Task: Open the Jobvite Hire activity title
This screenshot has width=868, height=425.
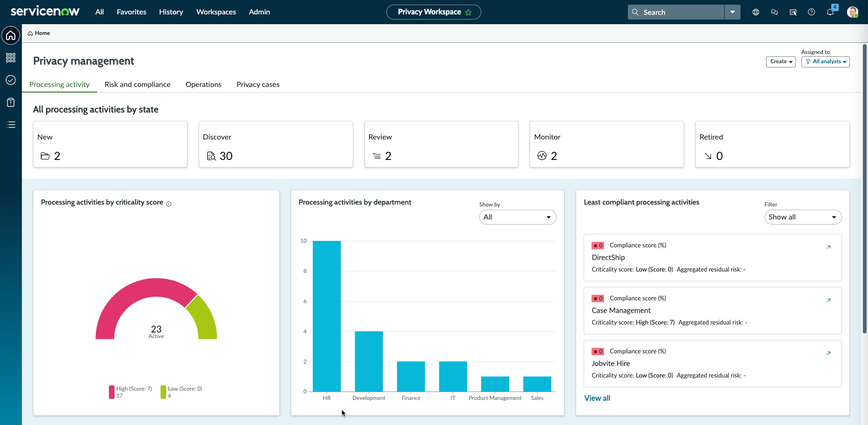Action: pos(611,364)
